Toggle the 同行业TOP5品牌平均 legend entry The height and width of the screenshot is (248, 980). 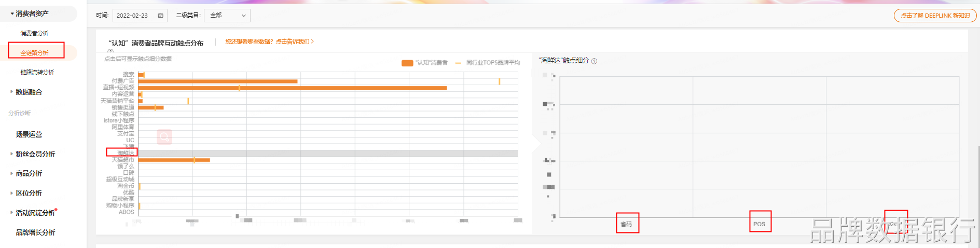(x=488, y=63)
